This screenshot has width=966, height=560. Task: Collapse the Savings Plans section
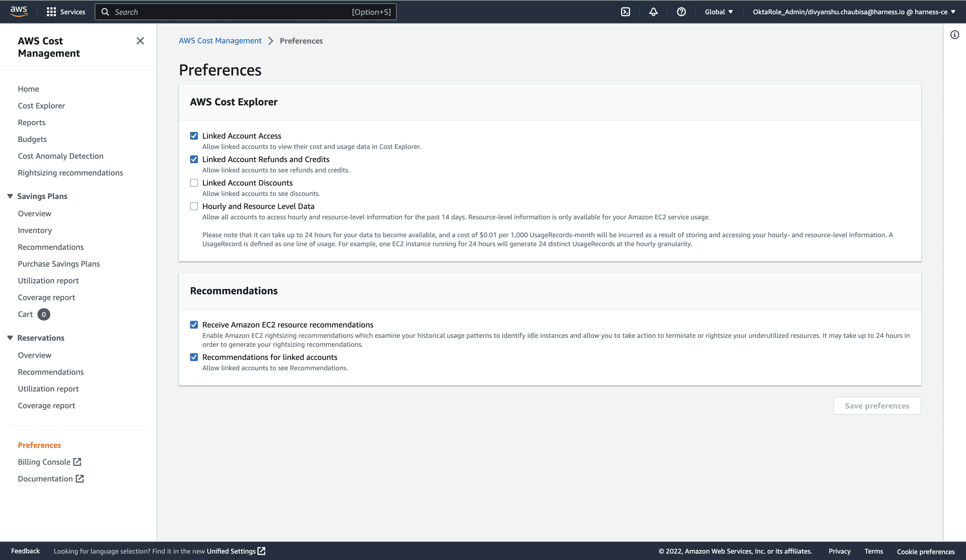[x=10, y=196]
